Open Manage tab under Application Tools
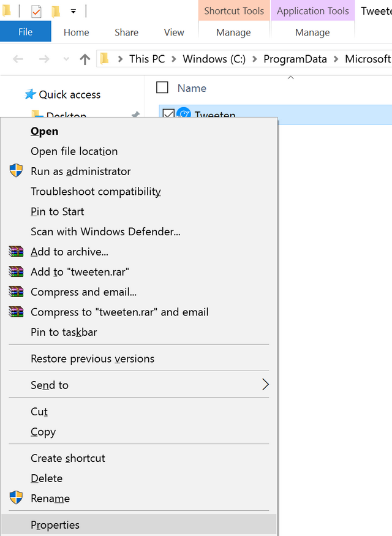Viewport: 392px width, 536px height. (x=313, y=32)
